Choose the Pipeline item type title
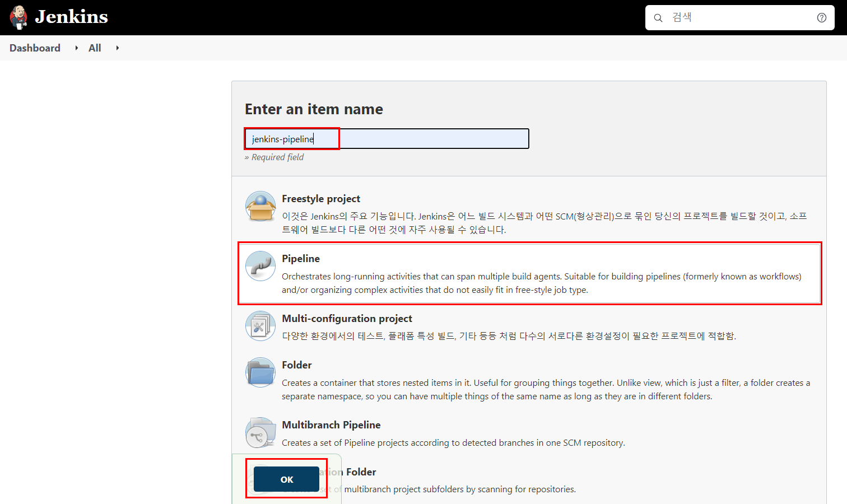Image resolution: width=847 pixels, height=504 pixels. click(301, 259)
